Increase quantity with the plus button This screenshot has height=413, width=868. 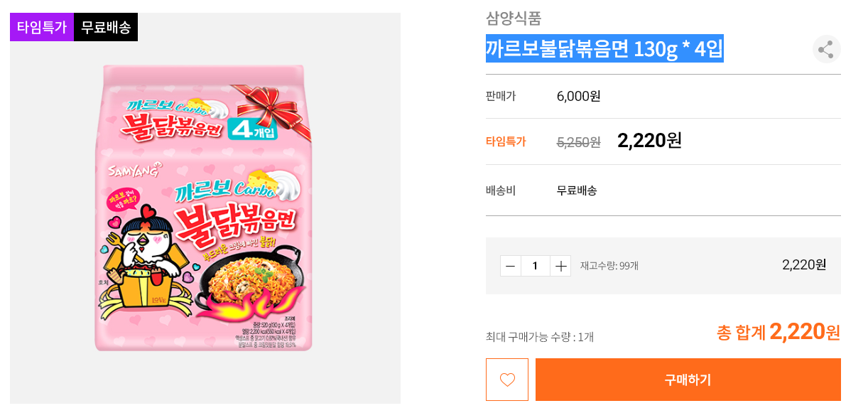click(560, 266)
